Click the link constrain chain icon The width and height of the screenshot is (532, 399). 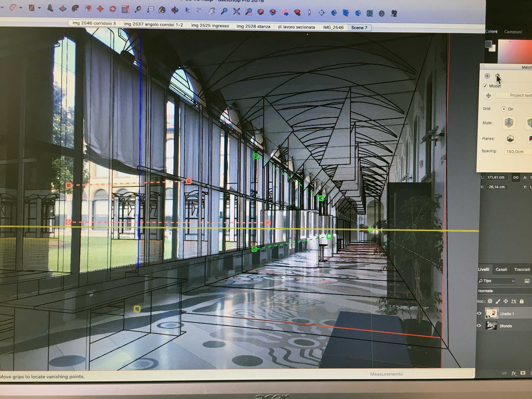point(516,177)
